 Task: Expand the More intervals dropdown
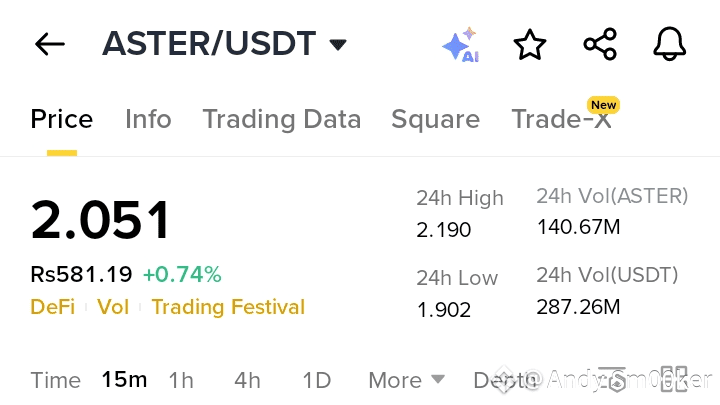[406, 380]
